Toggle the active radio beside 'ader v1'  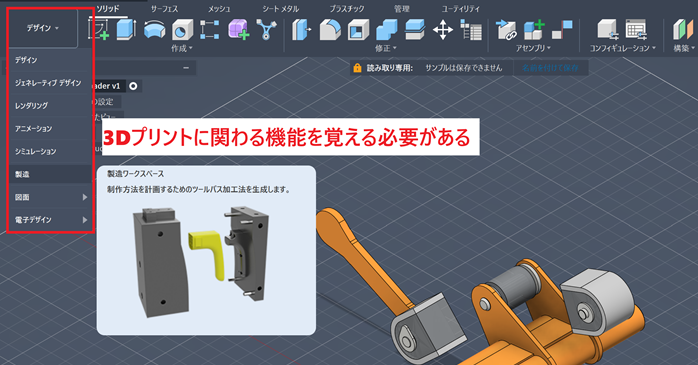133,86
